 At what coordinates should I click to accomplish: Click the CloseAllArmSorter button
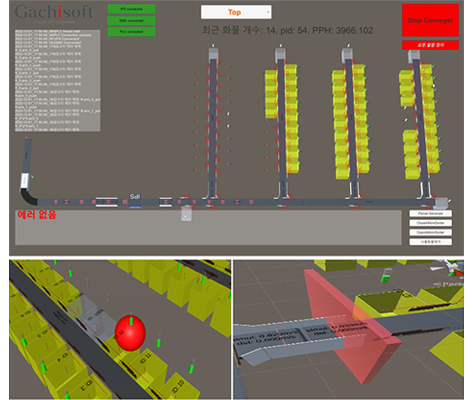tap(430, 223)
